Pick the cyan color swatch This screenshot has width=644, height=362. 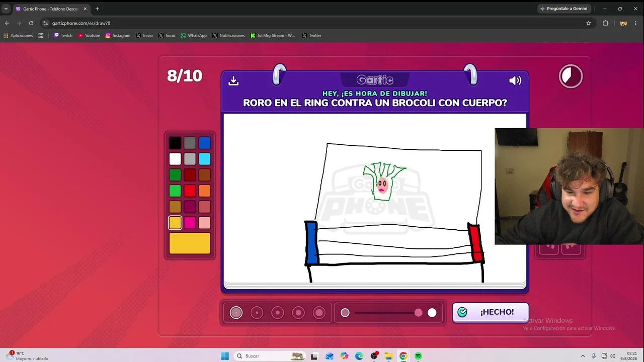[204, 159]
